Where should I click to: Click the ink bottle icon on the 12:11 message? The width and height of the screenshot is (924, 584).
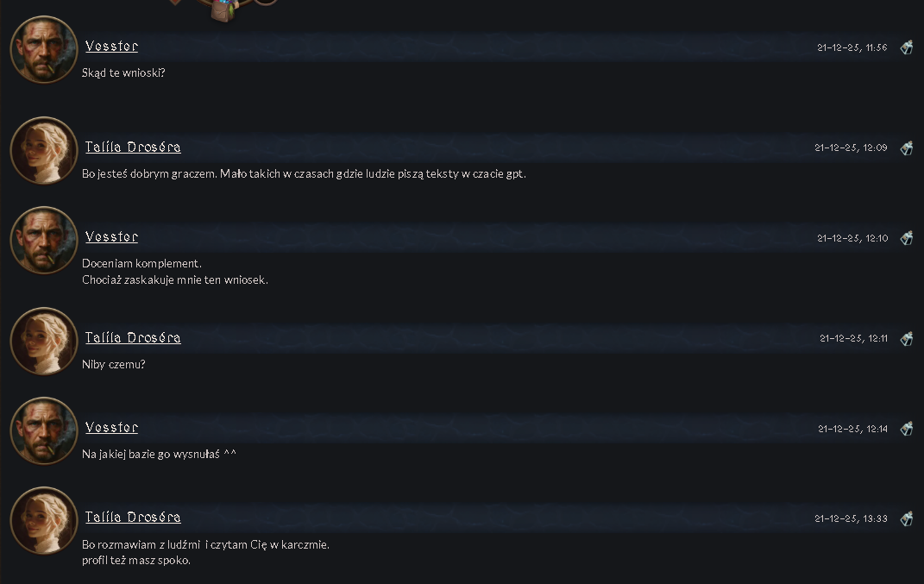(x=907, y=338)
